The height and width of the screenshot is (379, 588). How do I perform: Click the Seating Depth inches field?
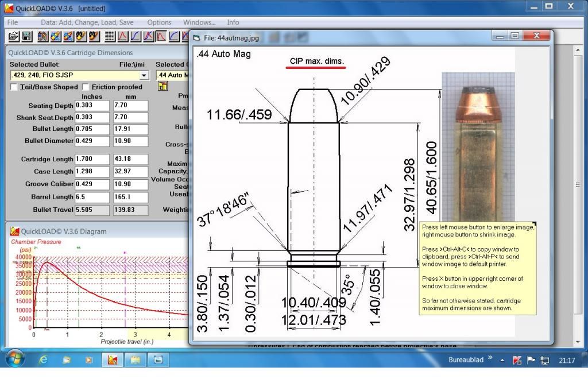click(92, 106)
